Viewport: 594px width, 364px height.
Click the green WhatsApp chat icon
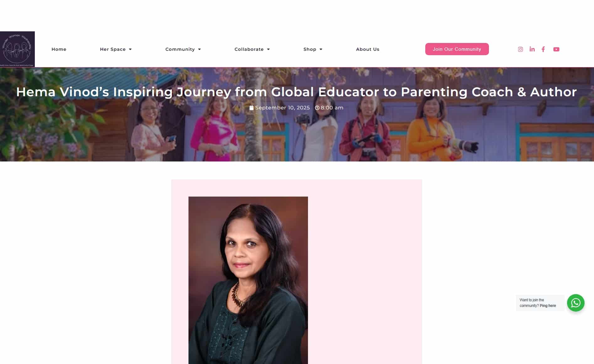(x=575, y=303)
